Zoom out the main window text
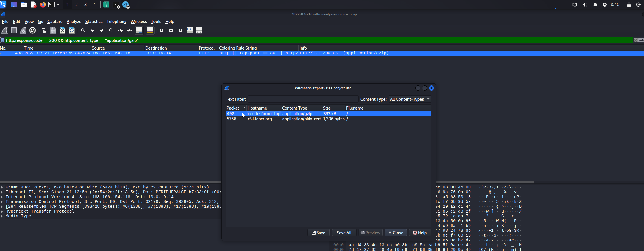644x251 pixels. pos(171,30)
